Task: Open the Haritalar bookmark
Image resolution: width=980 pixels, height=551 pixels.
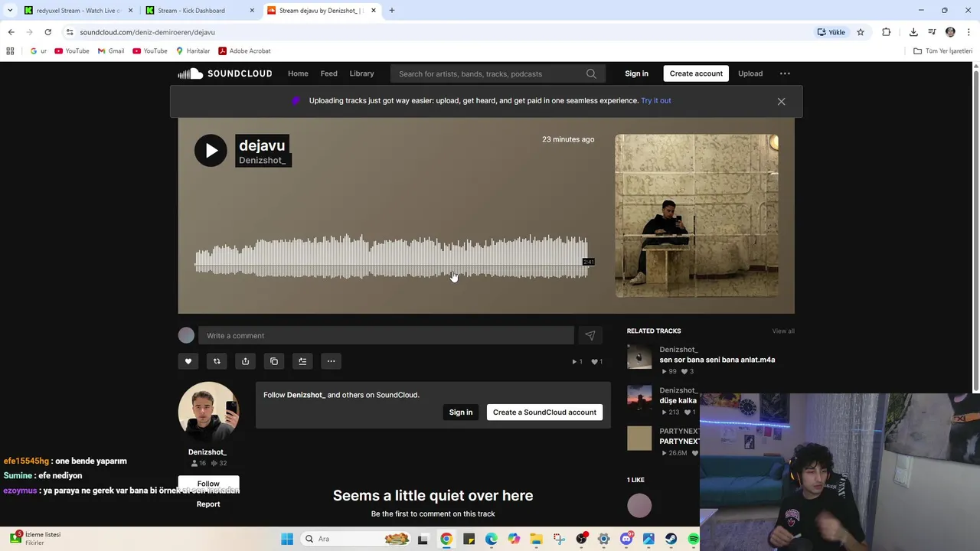Action: [193, 51]
